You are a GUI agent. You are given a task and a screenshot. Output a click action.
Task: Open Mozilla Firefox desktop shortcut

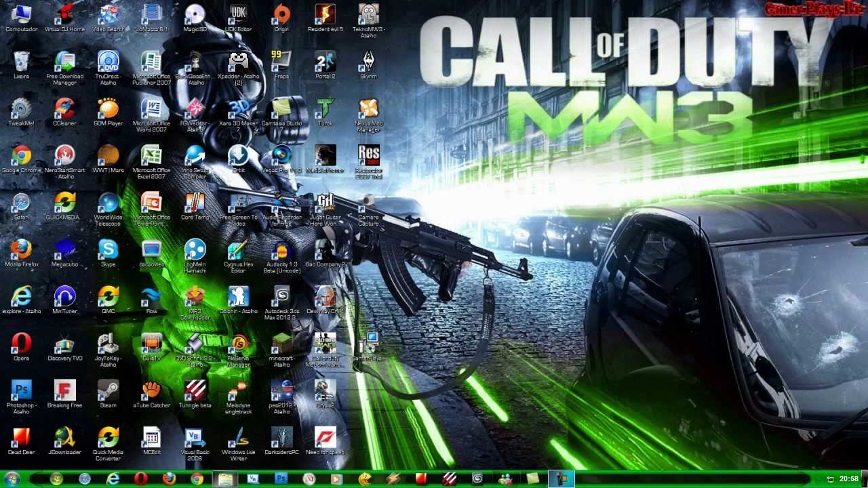tap(22, 253)
